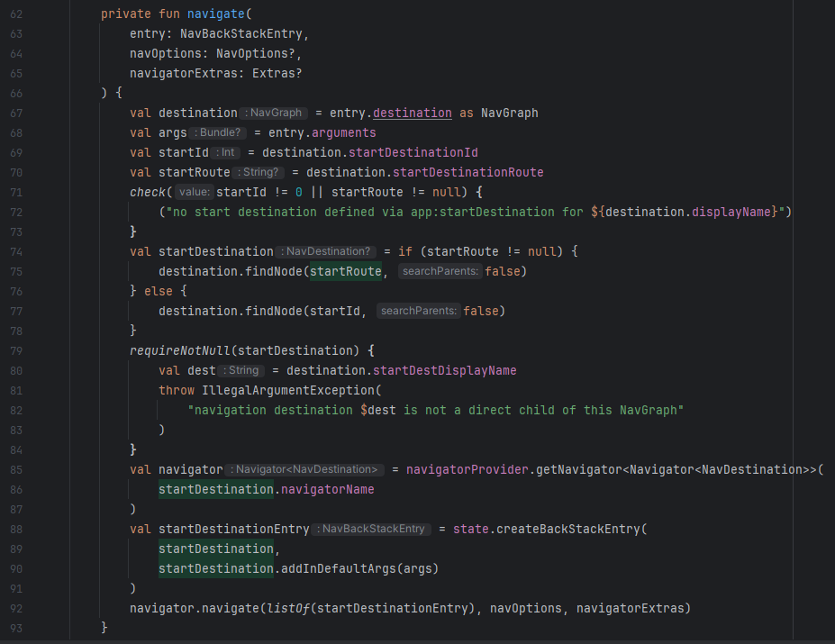Click highlighted startDestination on line 86
This screenshot has width=835, height=644.
(x=215, y=489)
